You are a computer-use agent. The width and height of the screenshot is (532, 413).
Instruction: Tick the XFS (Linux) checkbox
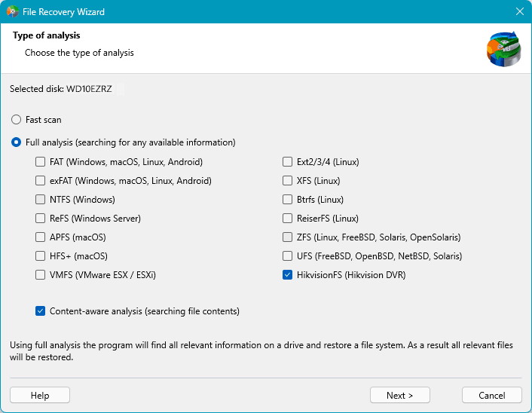(x=287, y=181)
